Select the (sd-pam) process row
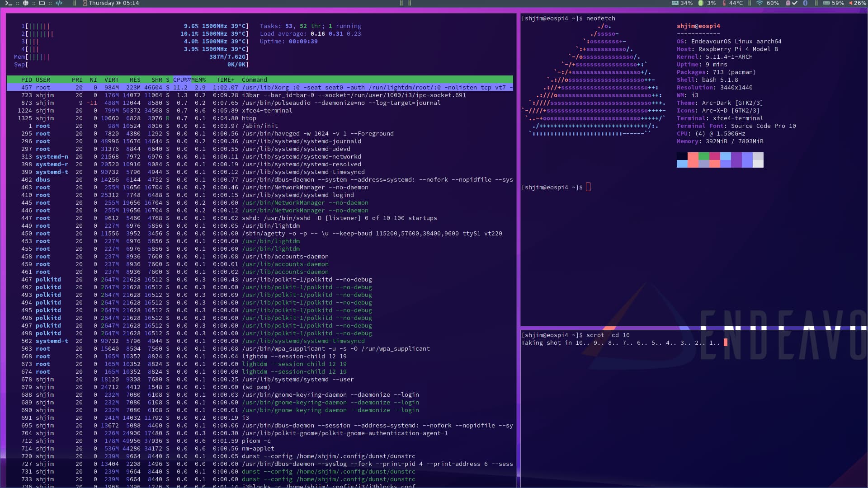 260,387
